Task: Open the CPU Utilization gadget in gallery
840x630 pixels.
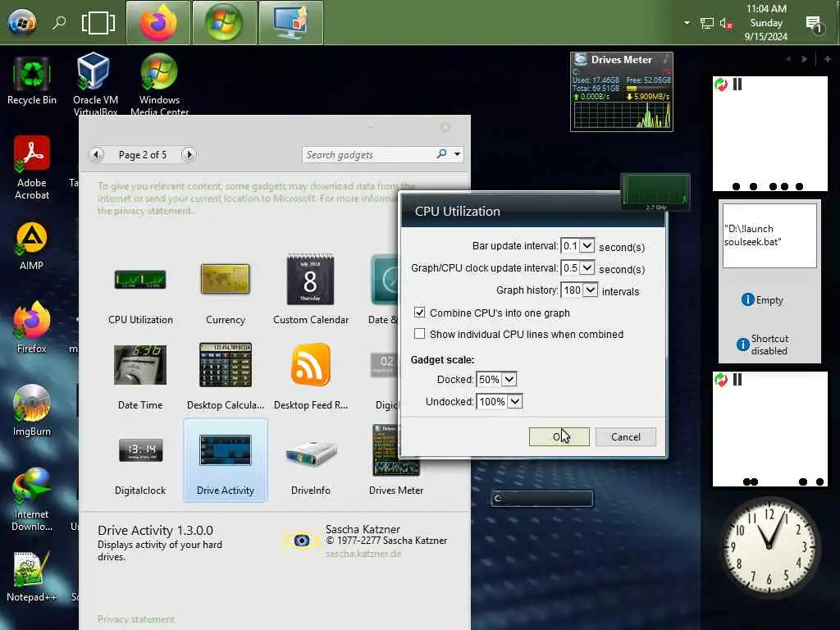Action: [x=140, y=290]
